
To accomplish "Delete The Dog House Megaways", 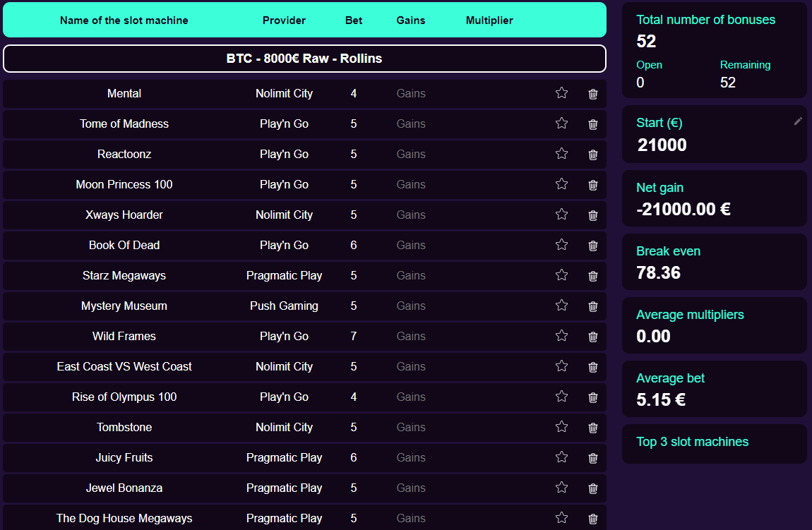I will pos(593,519).
